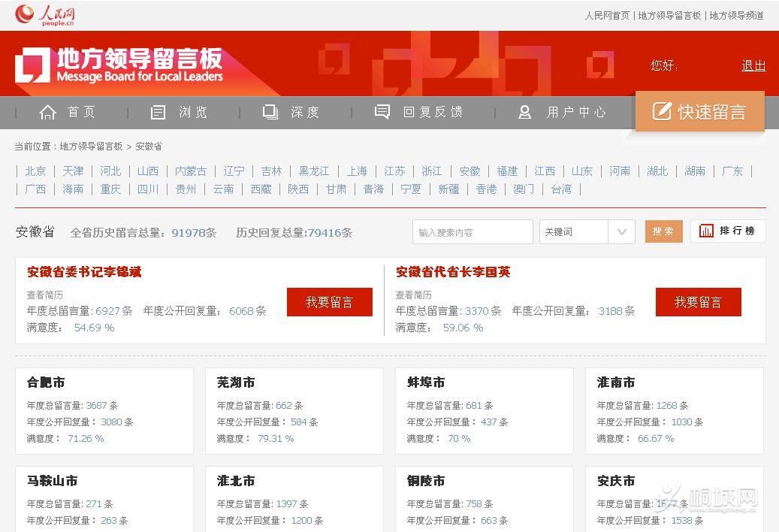Click the People.cn logo icon

[25, 14]
